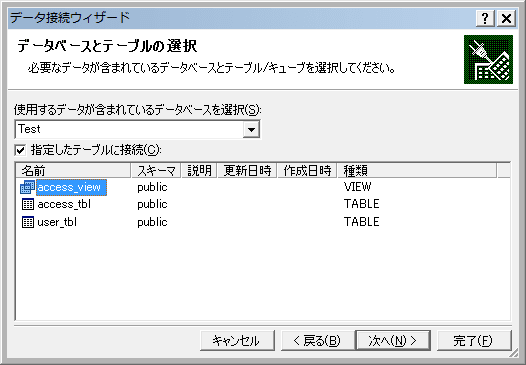Finish with the 完了(F) button
This screenshot has width=526, height=365.
pos(474,341)
